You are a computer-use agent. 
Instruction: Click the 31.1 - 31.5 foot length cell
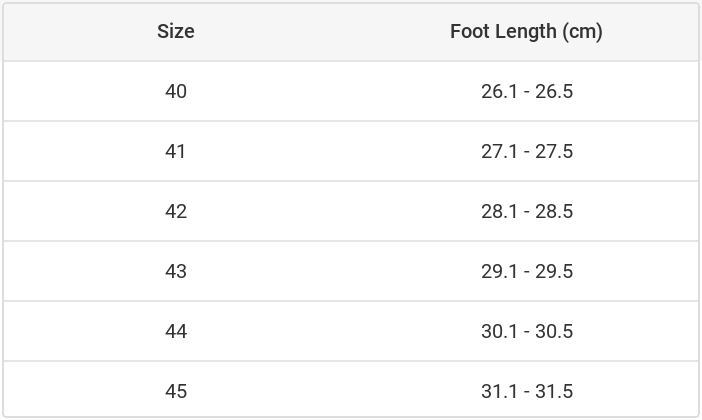pyautogui.click(x=526, y=390)
